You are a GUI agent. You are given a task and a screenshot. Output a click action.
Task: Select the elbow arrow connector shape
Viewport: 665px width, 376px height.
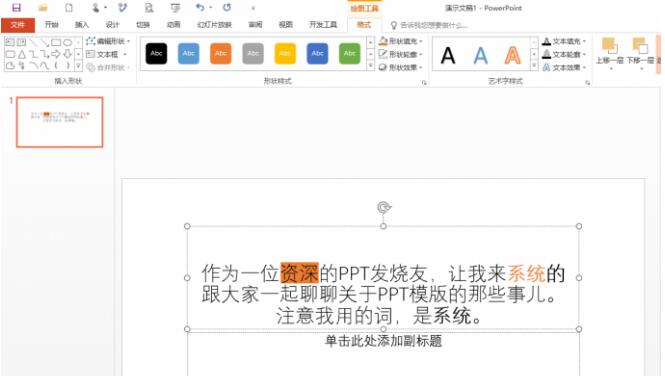[45, 54]
